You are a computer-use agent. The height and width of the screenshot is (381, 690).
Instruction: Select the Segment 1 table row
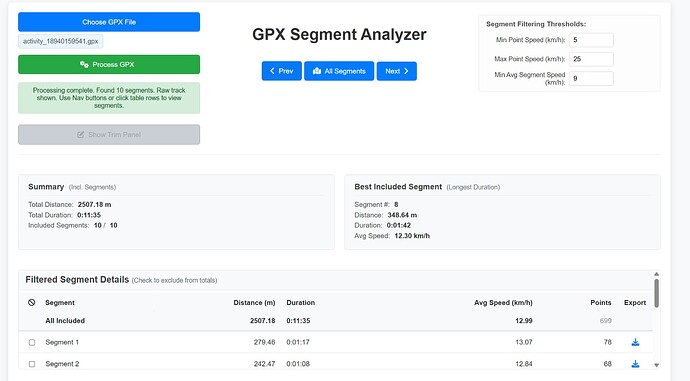coord(335,342)
